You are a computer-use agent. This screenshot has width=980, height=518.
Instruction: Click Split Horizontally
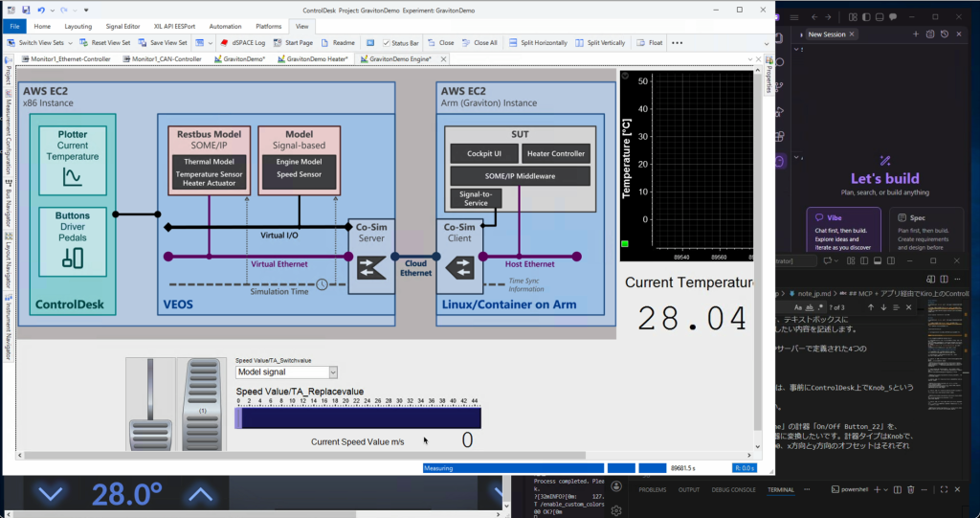coord(538,43)
